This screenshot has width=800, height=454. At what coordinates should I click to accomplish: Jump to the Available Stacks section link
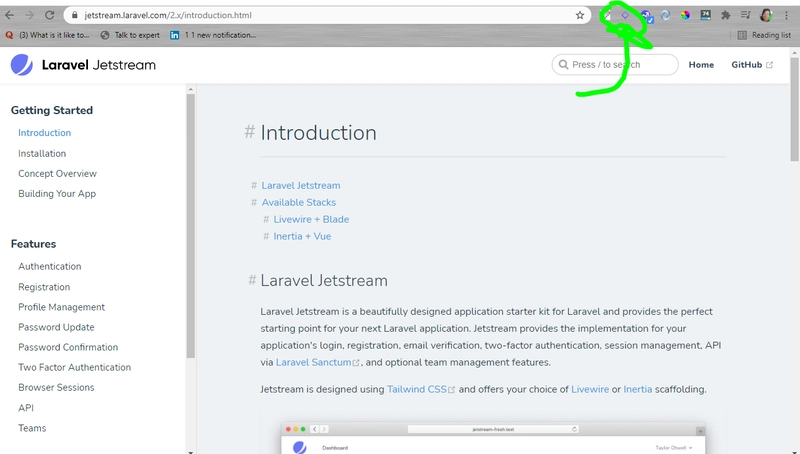click(x=298, y=203)
